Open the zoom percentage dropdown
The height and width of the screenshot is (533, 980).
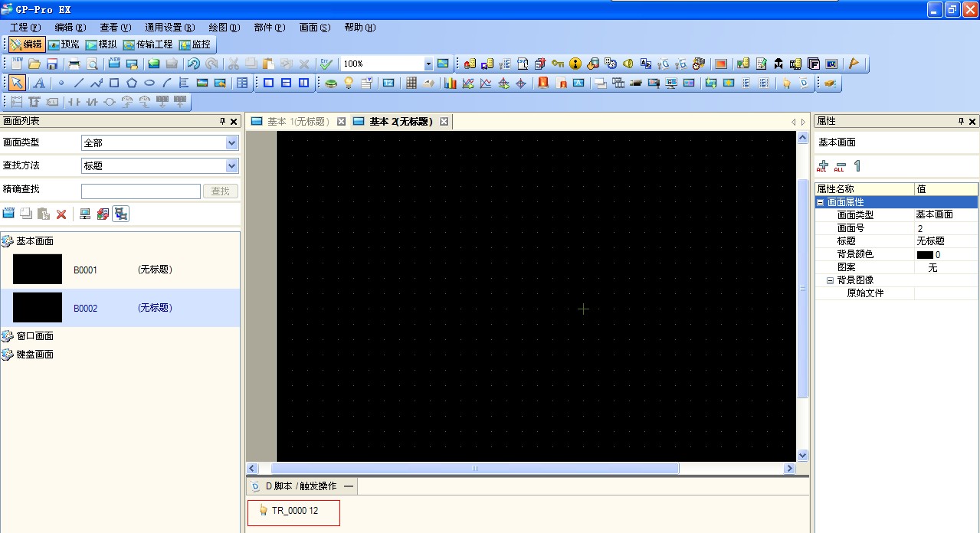click(428, 64)
